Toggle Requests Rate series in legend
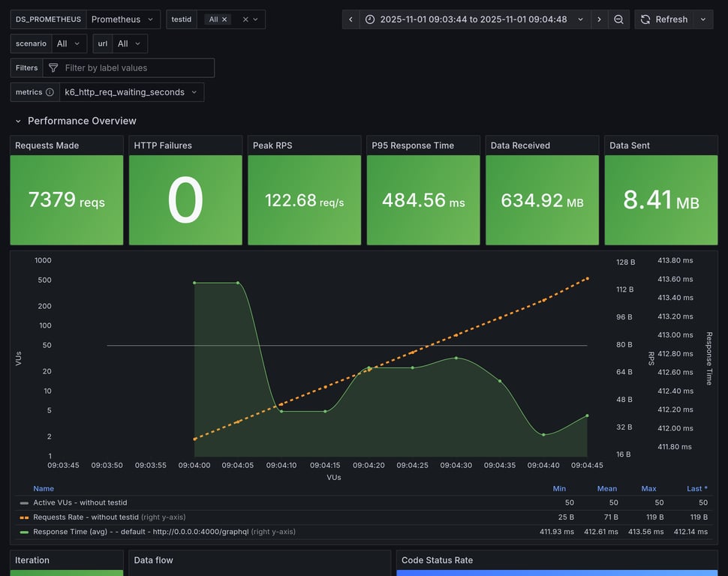This screenshot has height=576, width=728. tap(86, 517)
